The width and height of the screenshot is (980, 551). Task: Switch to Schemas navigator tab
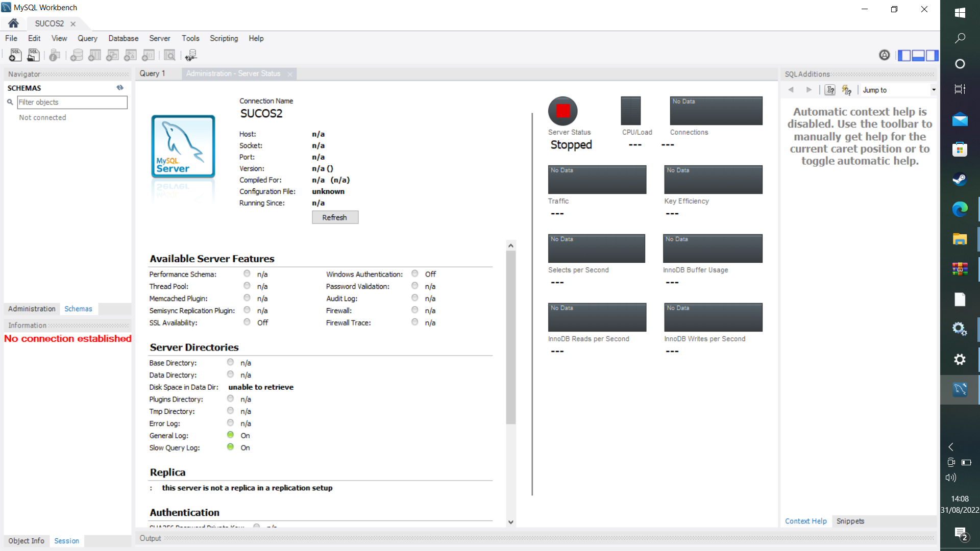78,309
